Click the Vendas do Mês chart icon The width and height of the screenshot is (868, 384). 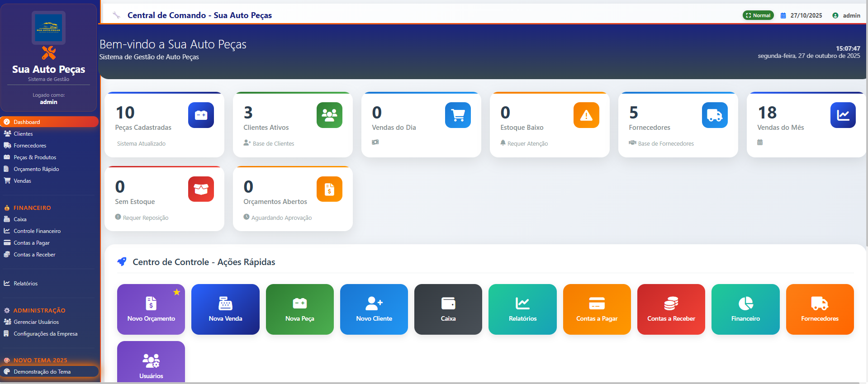pyautogui.click(x=843, y=115)
